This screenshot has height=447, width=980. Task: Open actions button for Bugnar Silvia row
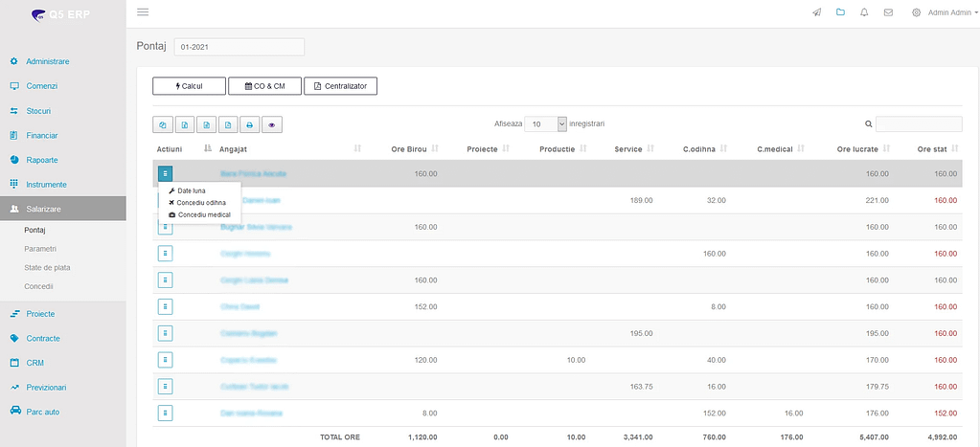click(165, 227)
